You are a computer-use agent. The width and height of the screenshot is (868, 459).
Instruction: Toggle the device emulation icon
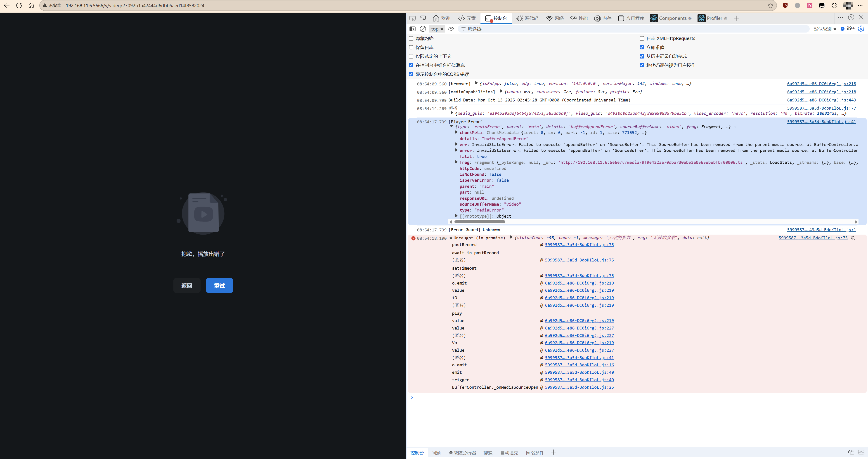pyautogui.click(x=423, y=18)
